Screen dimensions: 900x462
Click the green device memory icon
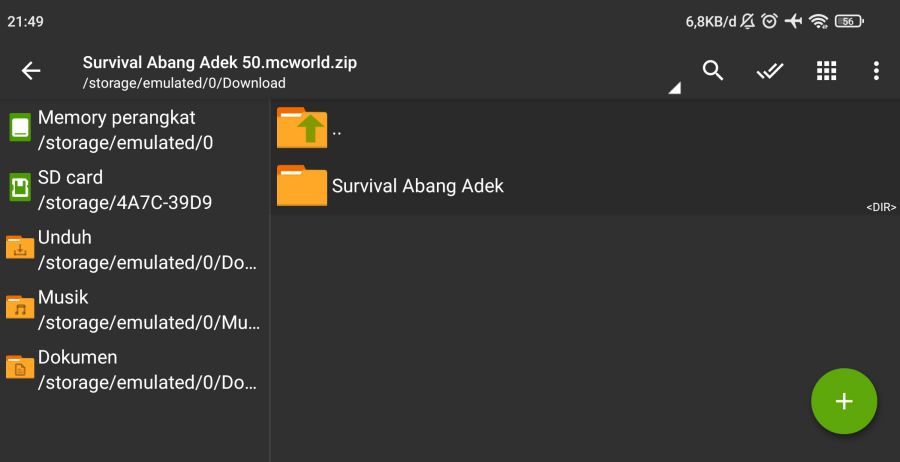pos(20,127)
